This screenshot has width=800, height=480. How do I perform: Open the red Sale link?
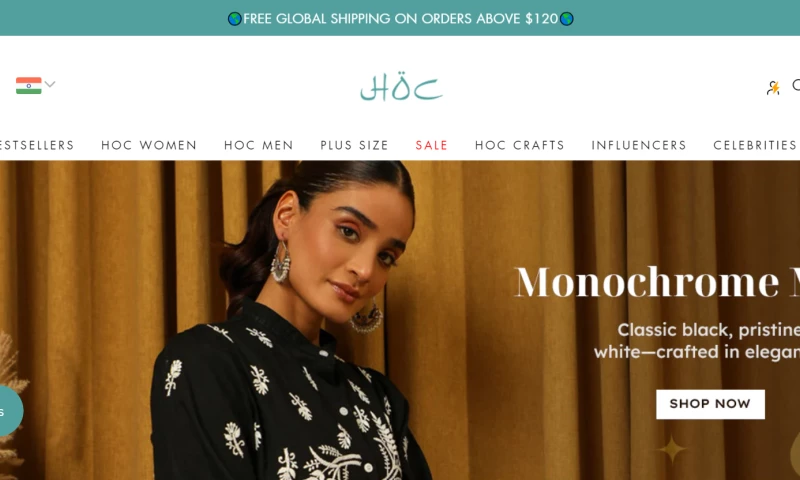(432, 145)
